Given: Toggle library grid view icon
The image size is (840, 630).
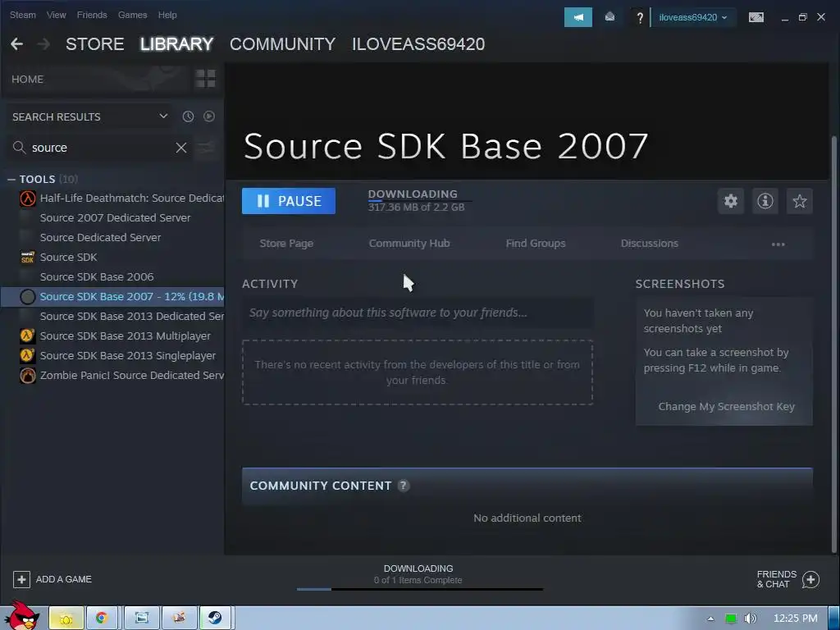Looking at the screenshot, I should pos(205,79).
